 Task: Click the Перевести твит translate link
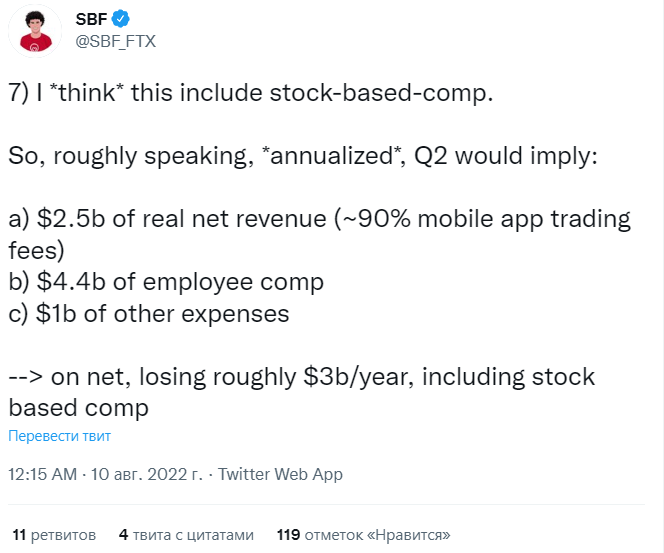(x=59, y=436)
